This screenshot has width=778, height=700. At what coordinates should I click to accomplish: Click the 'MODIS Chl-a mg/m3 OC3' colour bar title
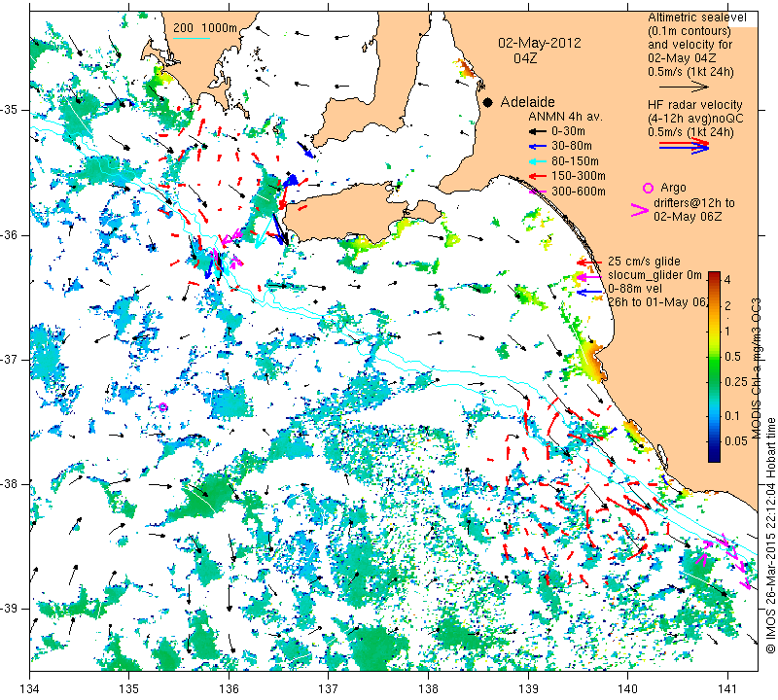[757, 368]
